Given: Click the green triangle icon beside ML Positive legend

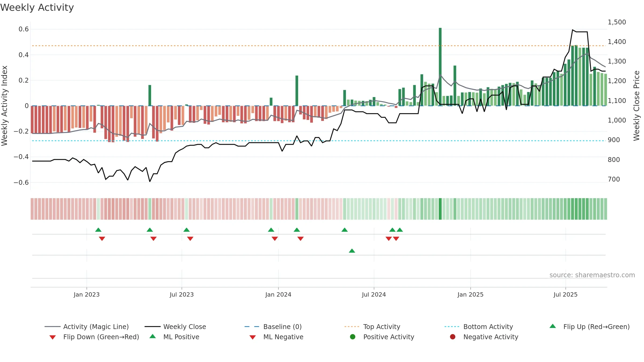Looking at the screenshot, I should pos(153,336).
